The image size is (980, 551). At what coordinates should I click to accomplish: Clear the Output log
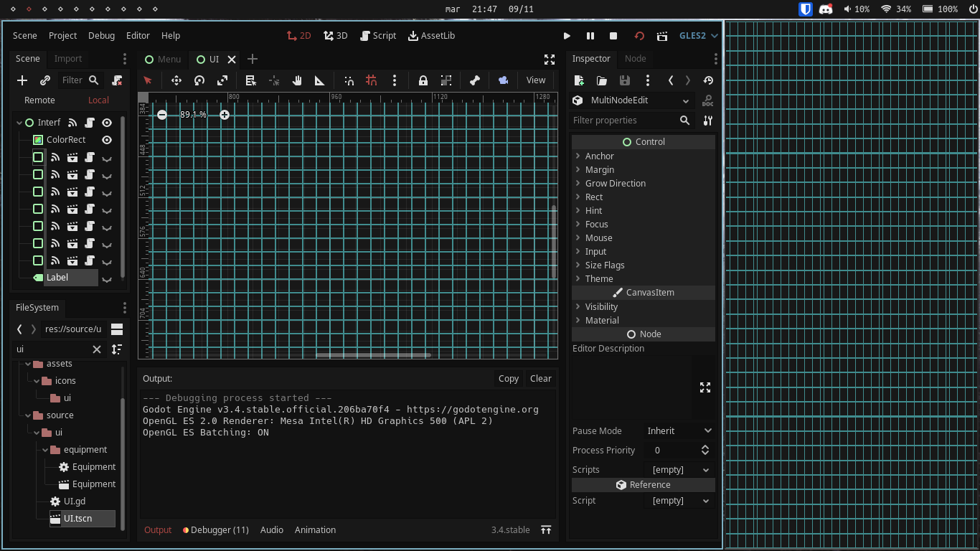(541, 379)
